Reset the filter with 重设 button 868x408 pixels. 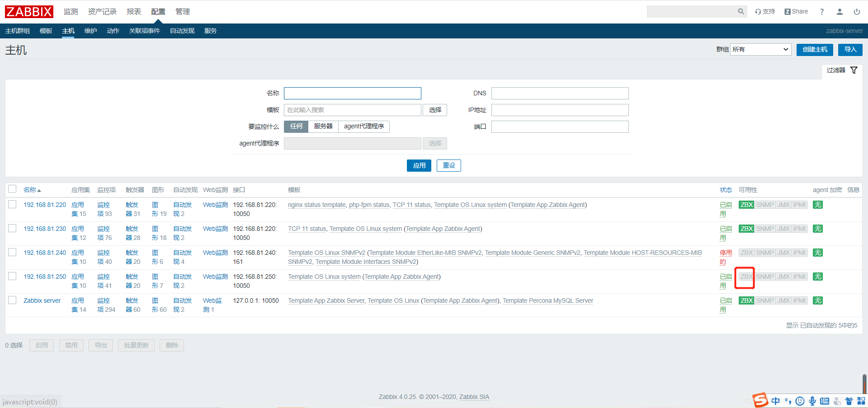[x=449, y=165]
